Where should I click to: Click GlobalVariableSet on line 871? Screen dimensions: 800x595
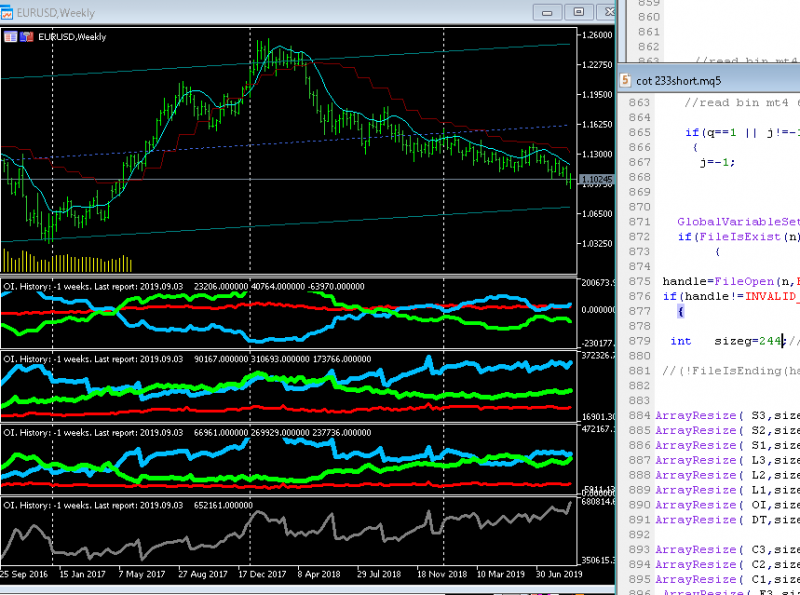pyautogui.click(x=739, y=222)
